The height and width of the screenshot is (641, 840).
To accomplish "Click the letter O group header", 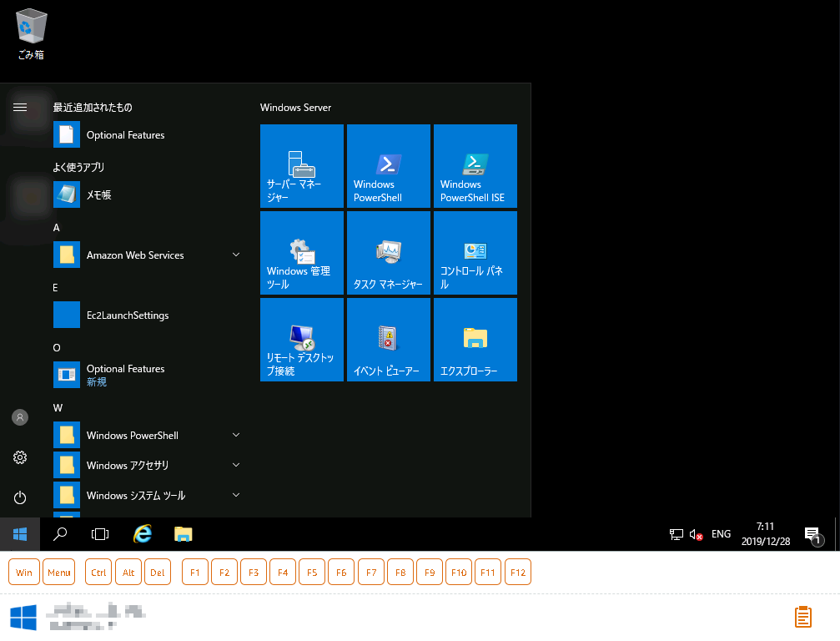I will click(x=57, y=348).
